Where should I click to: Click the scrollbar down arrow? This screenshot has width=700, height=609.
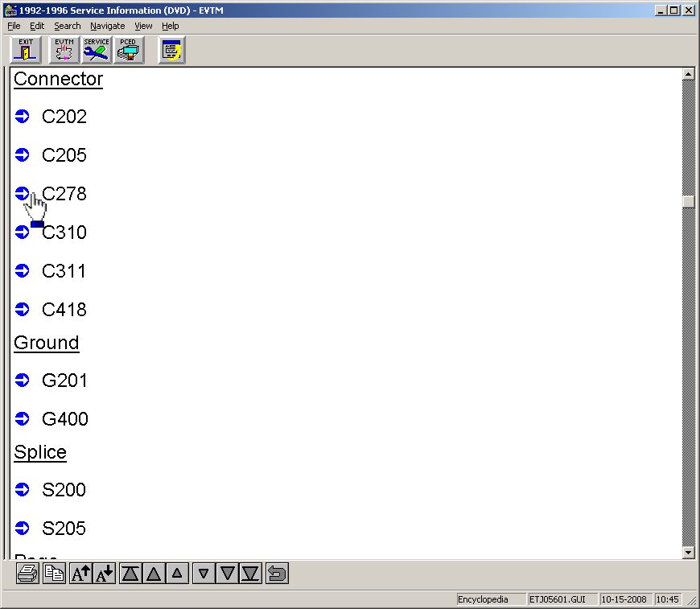point(688,553)
